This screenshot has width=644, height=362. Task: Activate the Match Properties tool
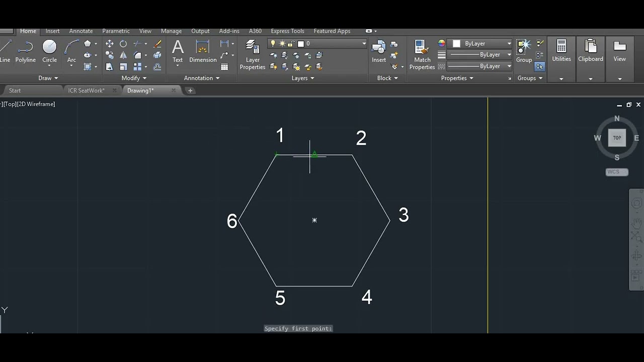coord(422,55)
